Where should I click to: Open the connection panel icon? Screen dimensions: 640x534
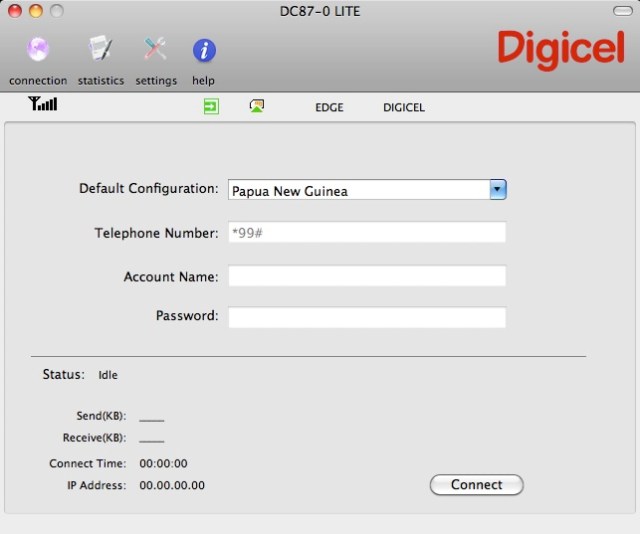pyautogui.click(x=37, y=50)
